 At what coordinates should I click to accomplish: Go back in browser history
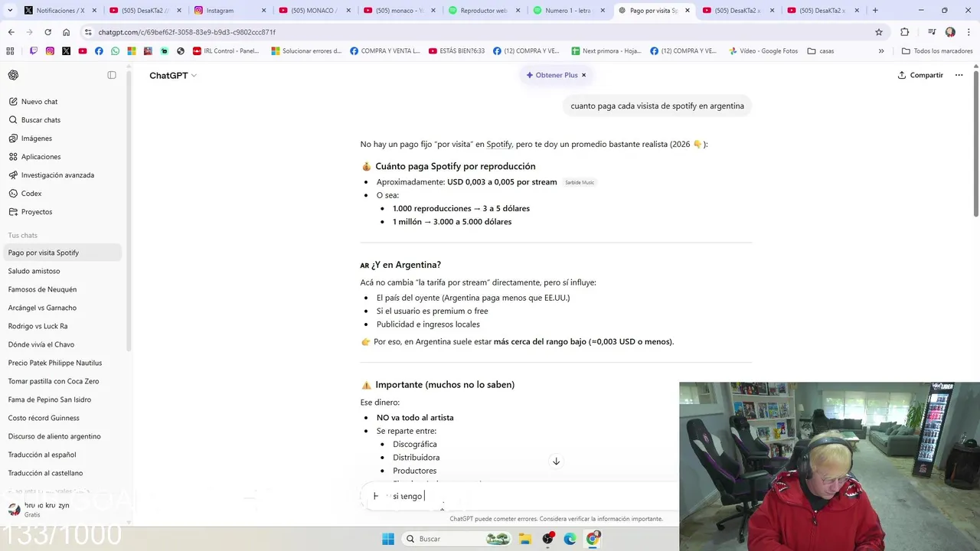coord(11,32)
